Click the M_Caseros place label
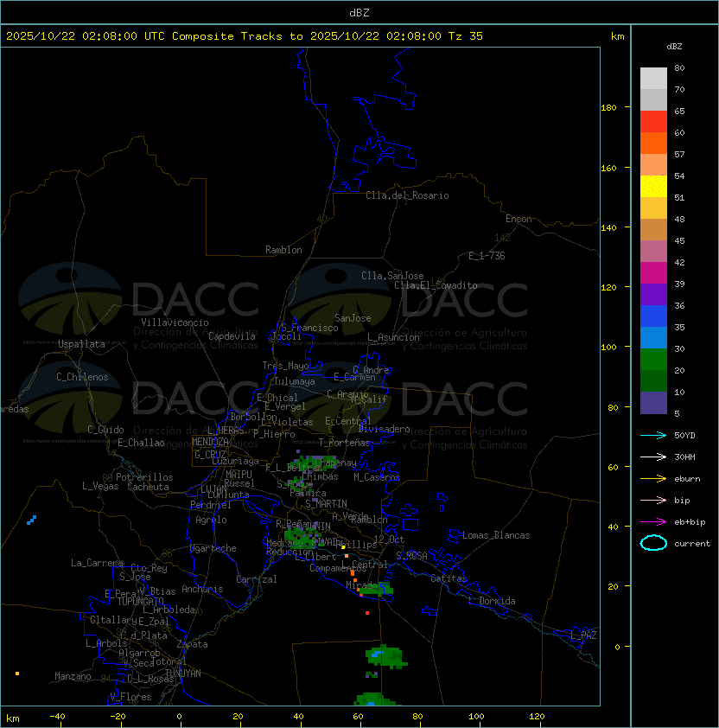The image size is (719, 728). (377, 477)
